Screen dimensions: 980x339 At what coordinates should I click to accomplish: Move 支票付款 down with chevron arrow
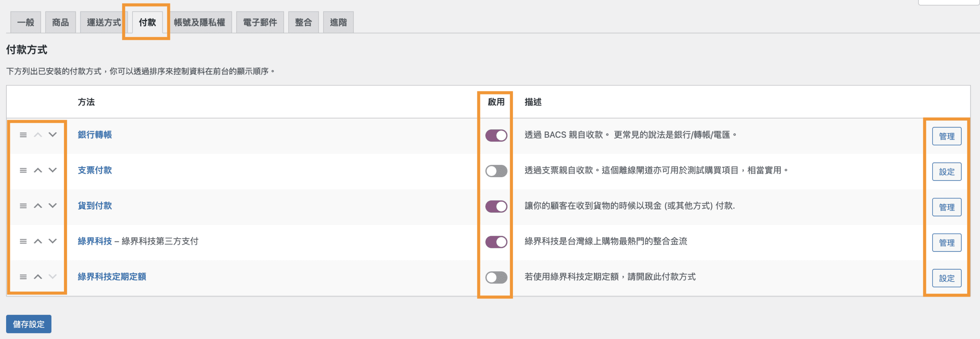(x=52, y=170)
